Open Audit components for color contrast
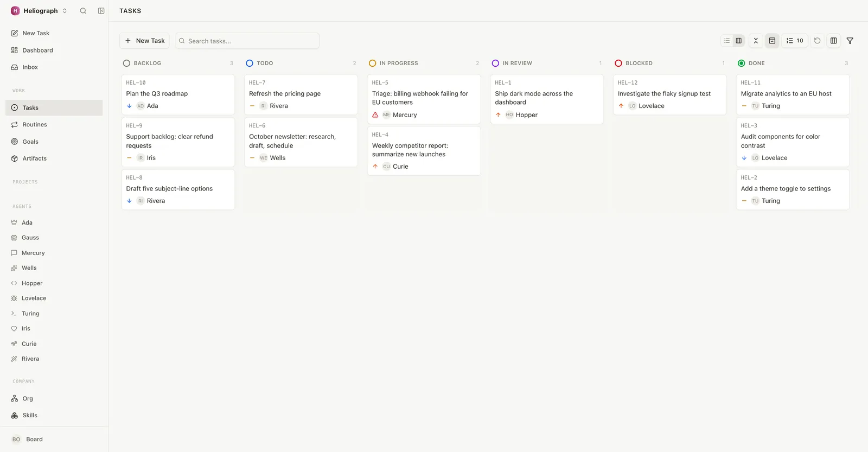 [793, 142]
